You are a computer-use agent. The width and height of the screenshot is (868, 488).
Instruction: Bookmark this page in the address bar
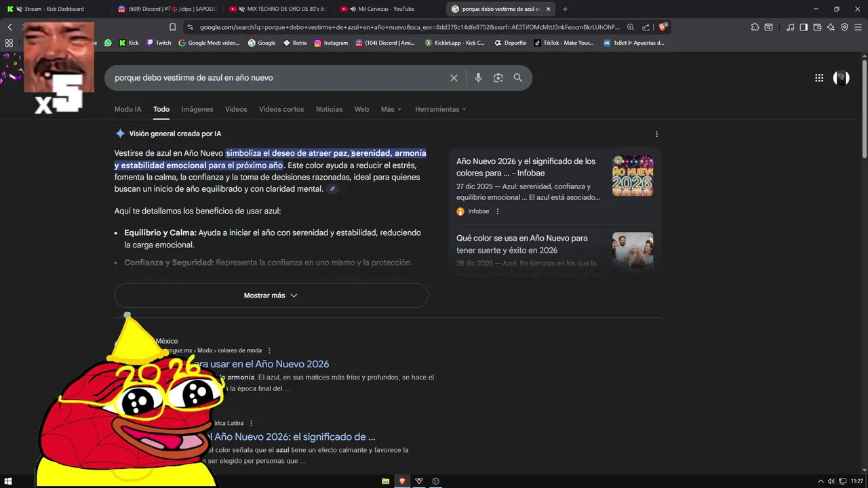172,27
